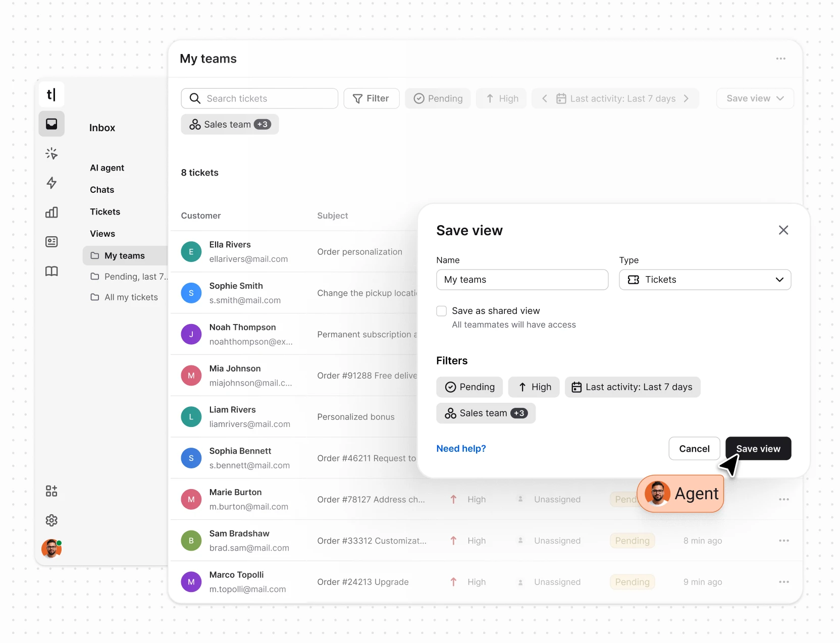This screenshot has height=643, width=840.
Task: Click the black Save view button
Action: (x=758, y=449)
